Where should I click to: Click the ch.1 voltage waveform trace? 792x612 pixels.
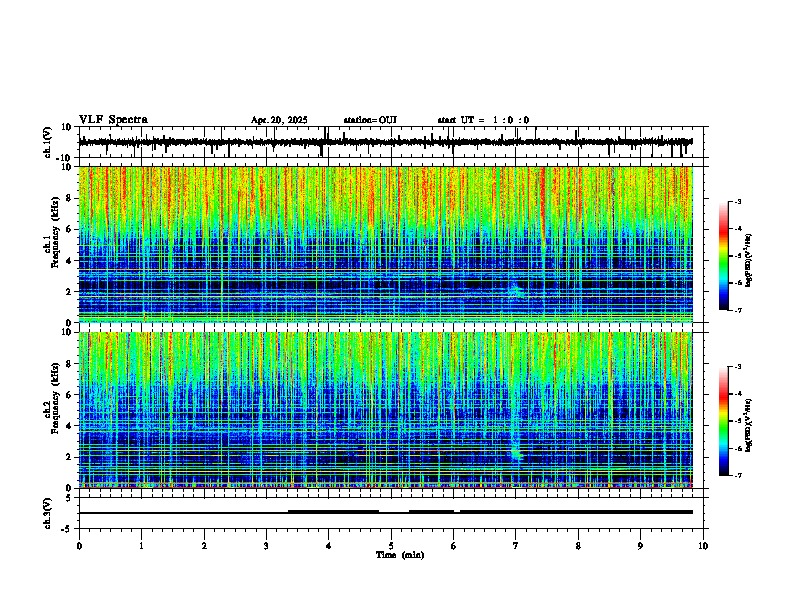[385, 142]
